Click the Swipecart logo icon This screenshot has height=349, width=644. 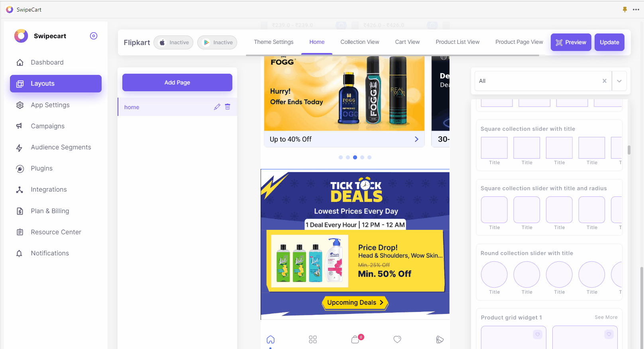coord(21,36)
